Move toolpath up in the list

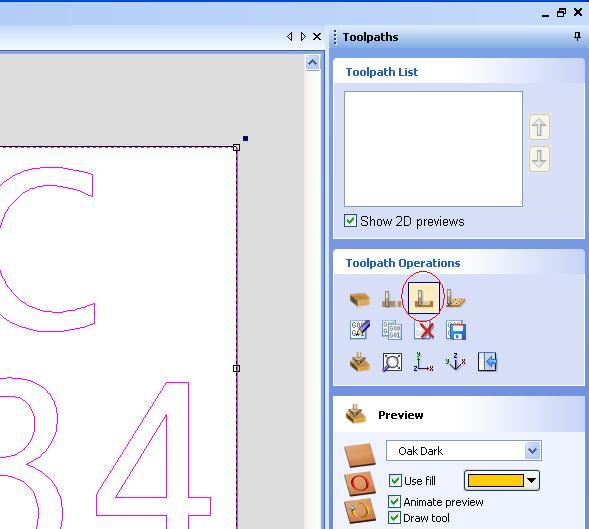click(x=539, y=127)
